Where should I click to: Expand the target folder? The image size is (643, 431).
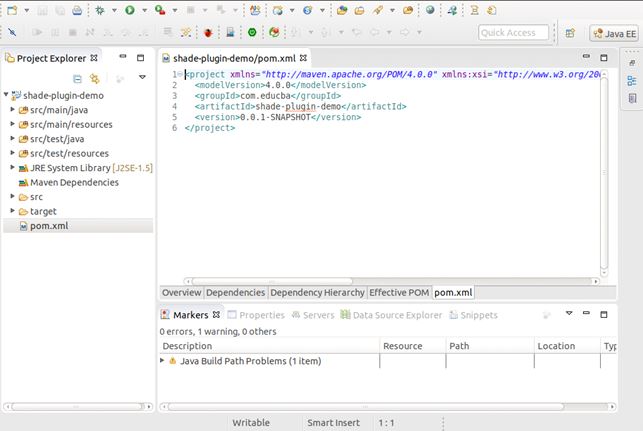[12, 211]
